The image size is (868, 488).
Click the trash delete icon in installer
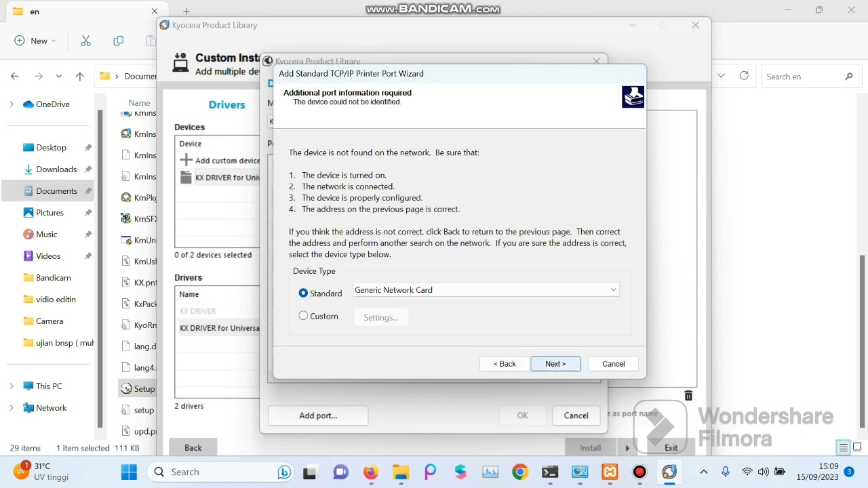tap(688, 396)
